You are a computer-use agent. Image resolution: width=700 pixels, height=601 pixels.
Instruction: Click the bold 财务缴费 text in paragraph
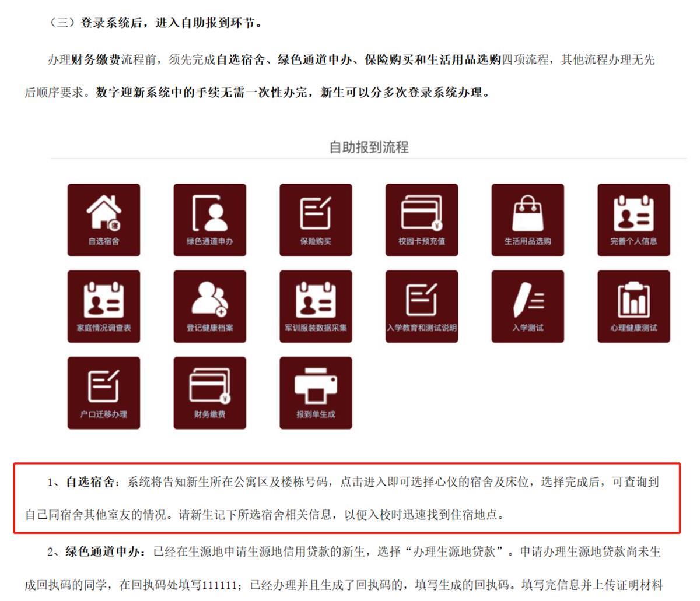coord(96,59)
